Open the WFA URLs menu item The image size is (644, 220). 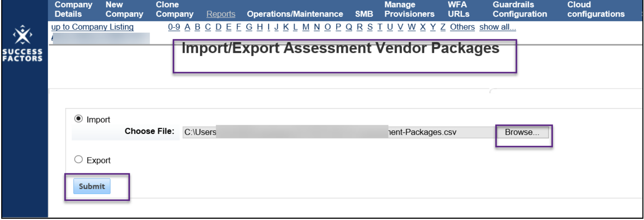pyautogui.click(x=458, y=9)
